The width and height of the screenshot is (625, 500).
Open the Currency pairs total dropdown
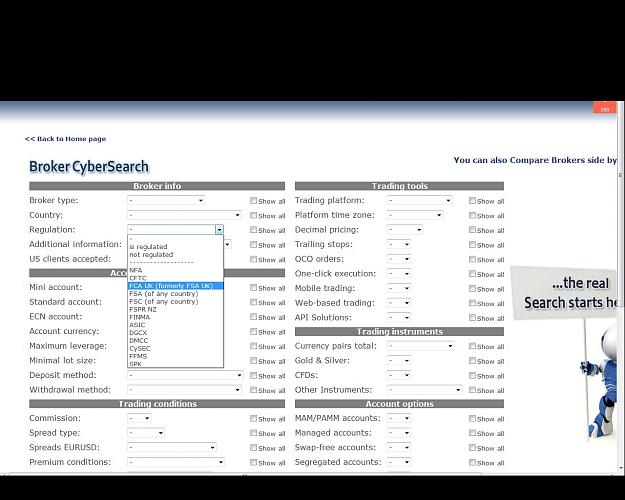pos(420,346)
